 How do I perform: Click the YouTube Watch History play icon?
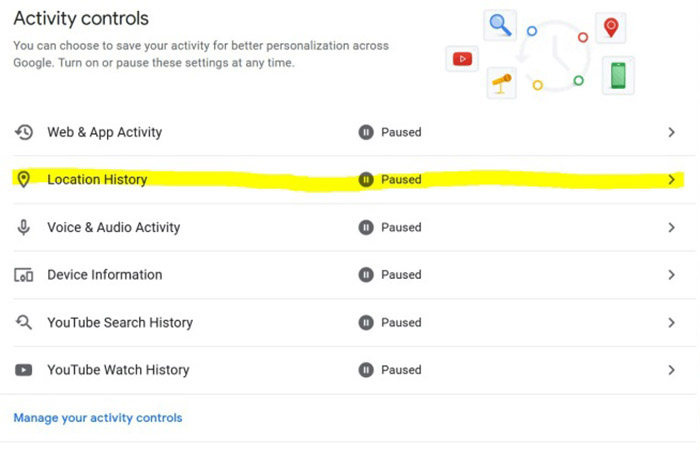[x=24, y=370]
